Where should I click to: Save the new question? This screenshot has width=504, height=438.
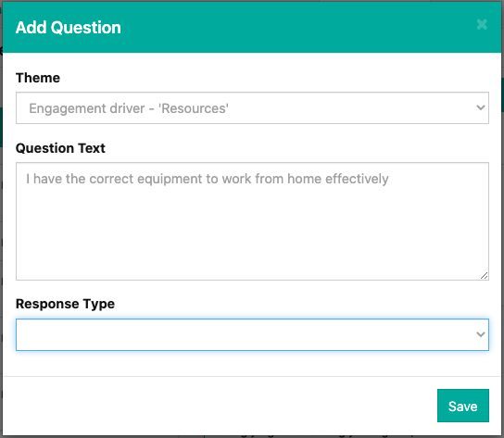coord(463,406)
